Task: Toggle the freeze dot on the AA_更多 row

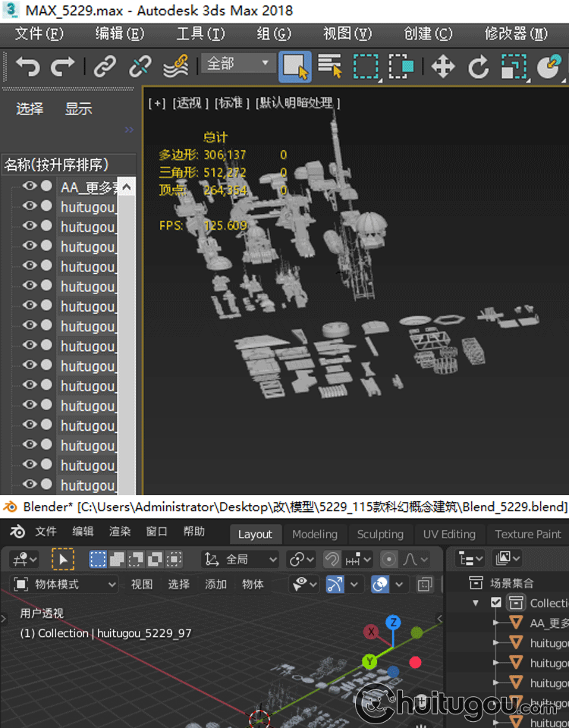Action: point(46,187)
